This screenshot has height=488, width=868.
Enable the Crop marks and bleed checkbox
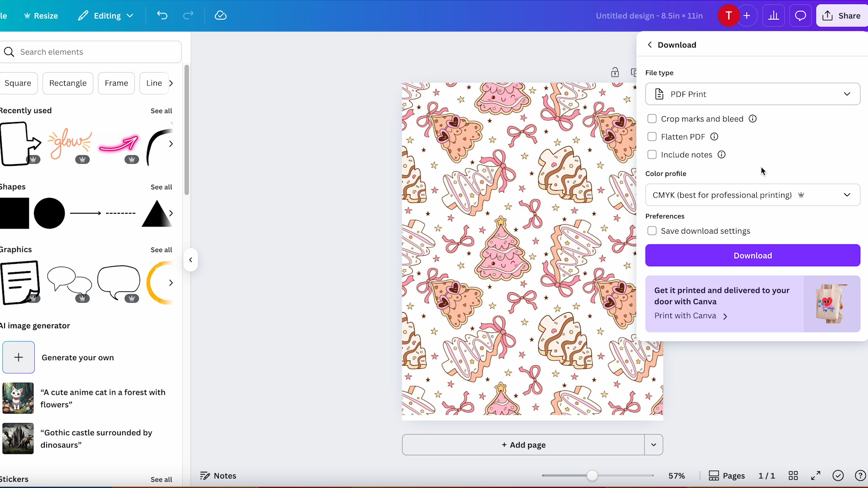652,118
